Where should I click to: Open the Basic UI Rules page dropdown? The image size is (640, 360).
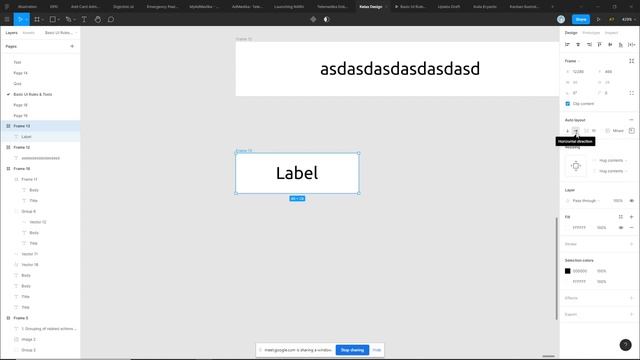coord(60,33)
